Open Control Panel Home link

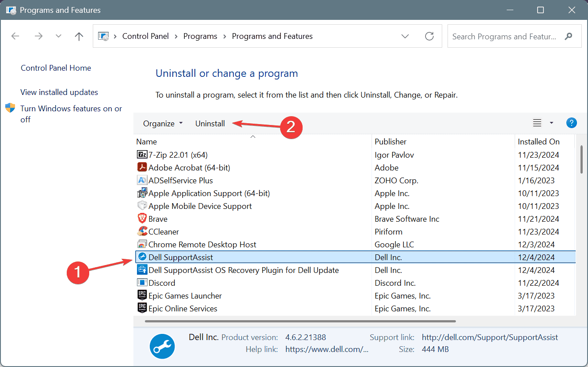point(56,68)
